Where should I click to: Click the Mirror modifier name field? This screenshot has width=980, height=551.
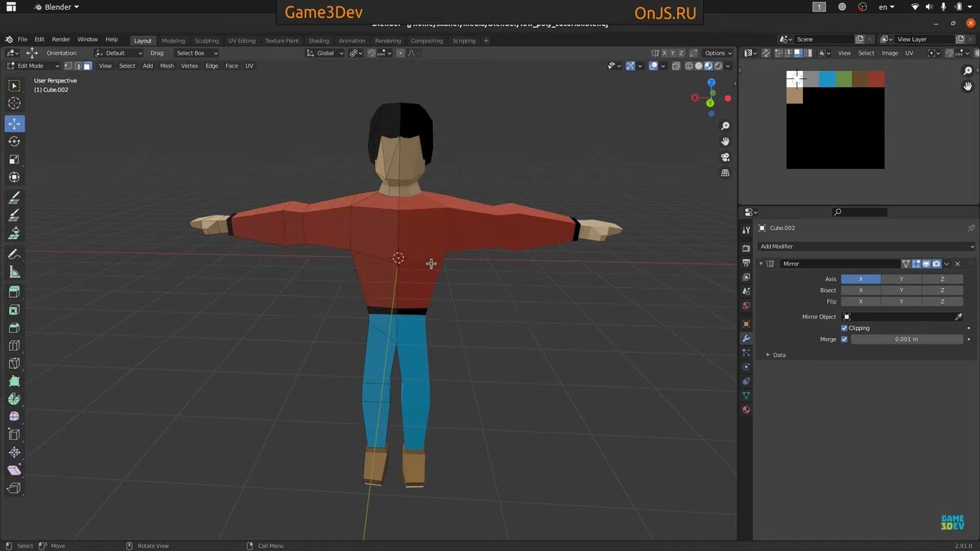pos(840,264)
